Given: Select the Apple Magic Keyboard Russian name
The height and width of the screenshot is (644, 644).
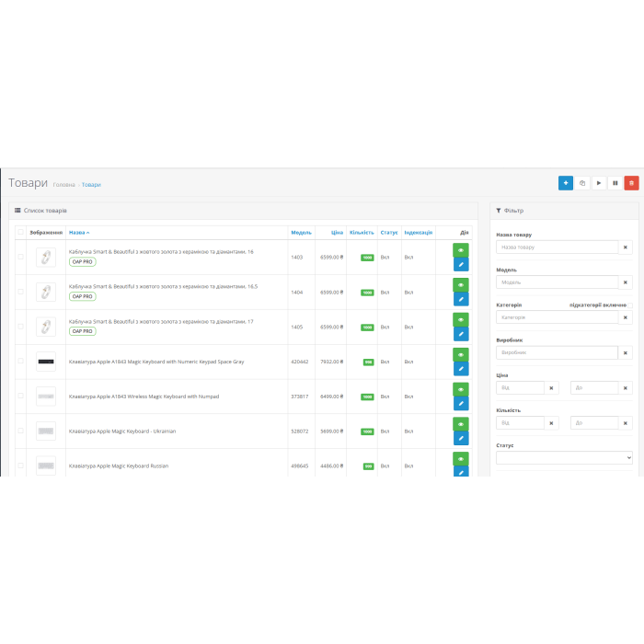Looking at the screenshot, I should tap(119, 466).
